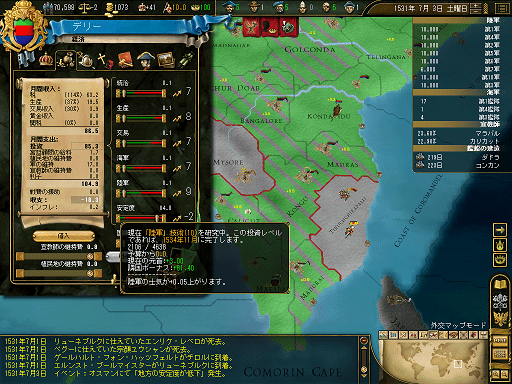Click the red banner with green helmet
Screen dimensions: 512x384
pos(289,27)
